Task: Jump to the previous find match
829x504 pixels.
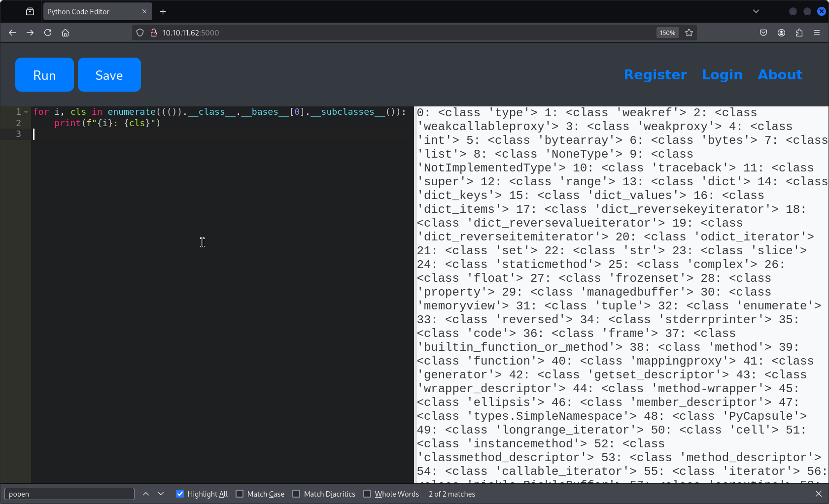Action: pyautogui.click(x=146, y=494)
